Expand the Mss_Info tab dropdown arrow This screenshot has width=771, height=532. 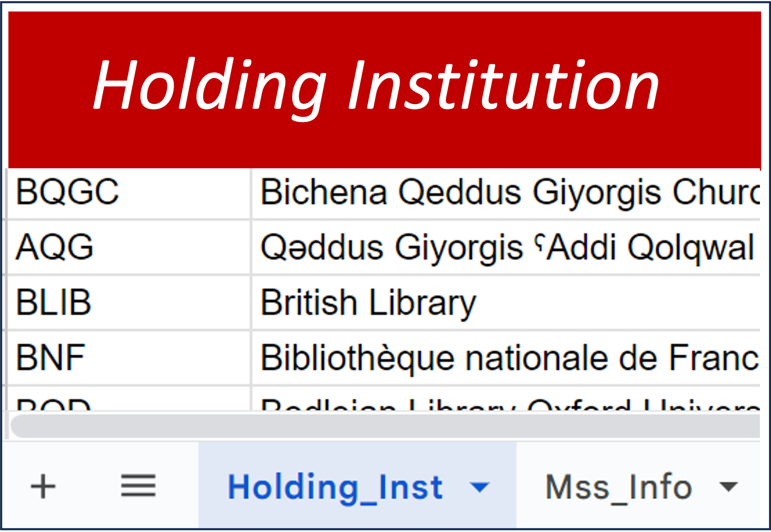pos(729,487)
